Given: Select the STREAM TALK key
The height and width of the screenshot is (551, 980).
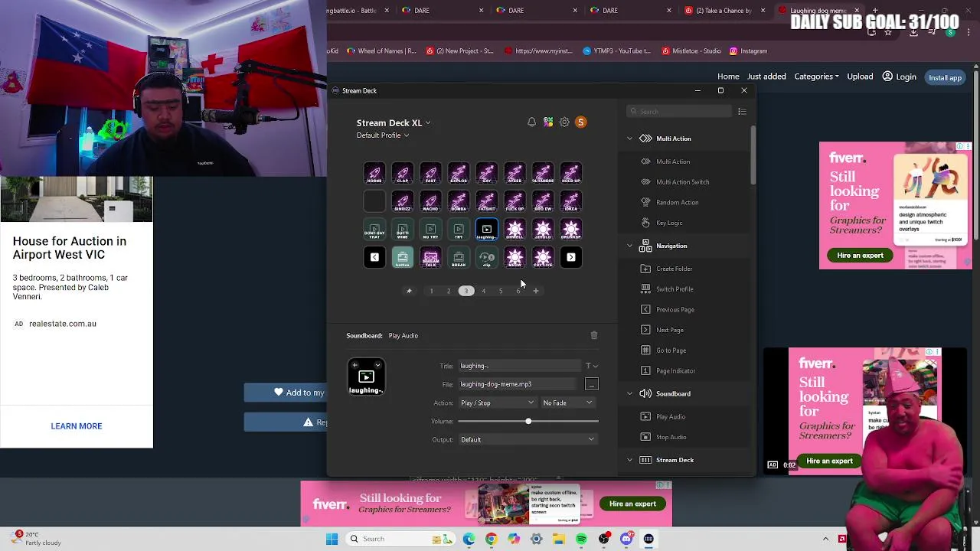Looking at the screenshot, I should click(x=430, y=257).
